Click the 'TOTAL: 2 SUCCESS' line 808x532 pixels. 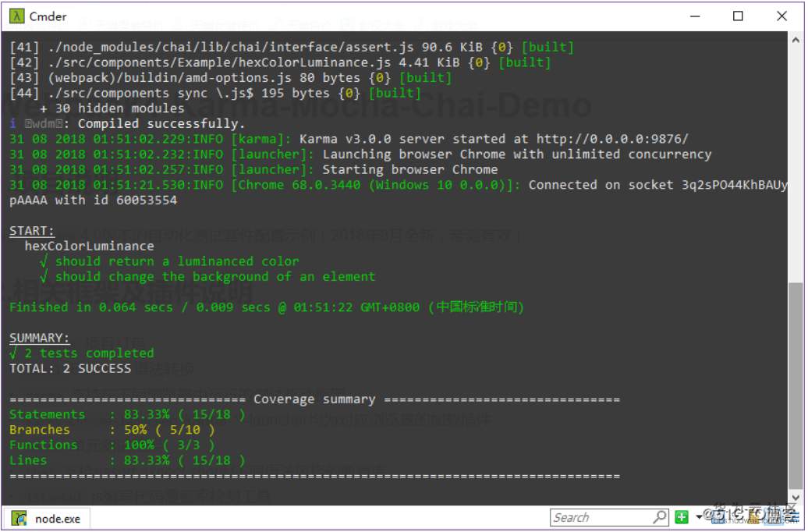[x=70, y=369]
